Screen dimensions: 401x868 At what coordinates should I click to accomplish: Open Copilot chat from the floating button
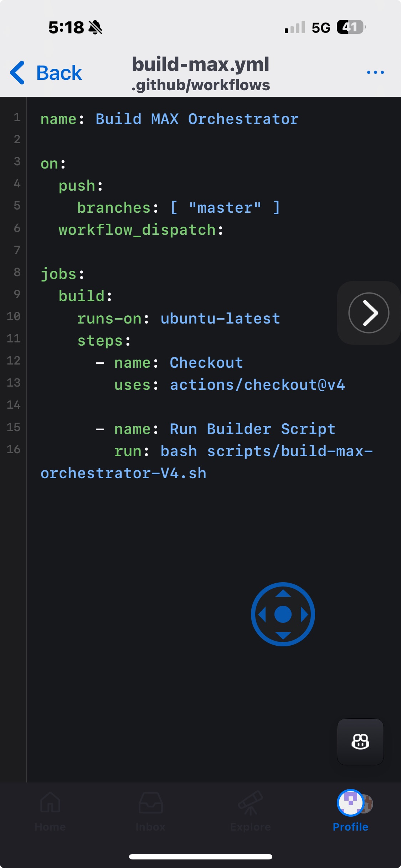click(x=360, y=742)
